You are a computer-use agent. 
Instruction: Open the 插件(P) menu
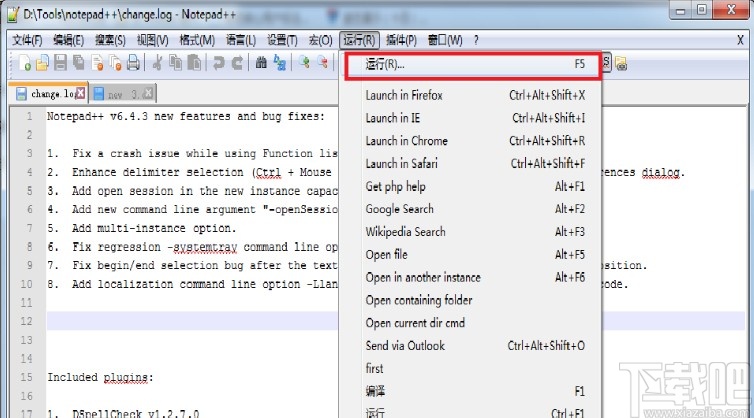tap(402, 40)
